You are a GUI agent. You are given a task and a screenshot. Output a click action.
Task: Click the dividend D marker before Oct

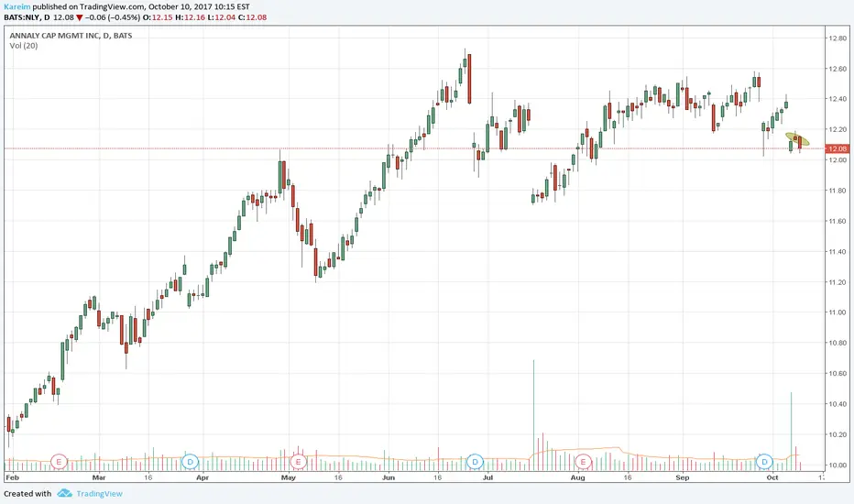(x=765, y=462)
